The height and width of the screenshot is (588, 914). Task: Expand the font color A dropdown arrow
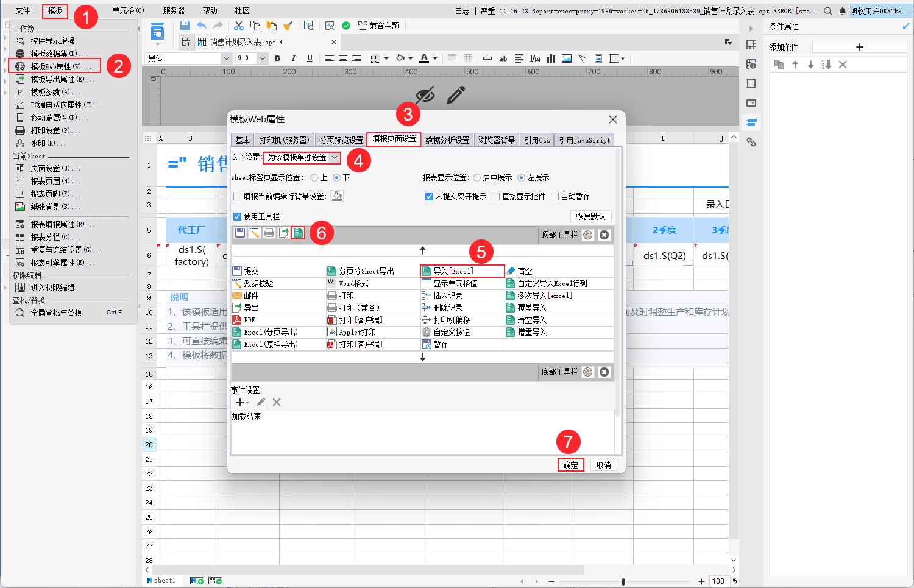pyautogui.click(x=435, y=58)
